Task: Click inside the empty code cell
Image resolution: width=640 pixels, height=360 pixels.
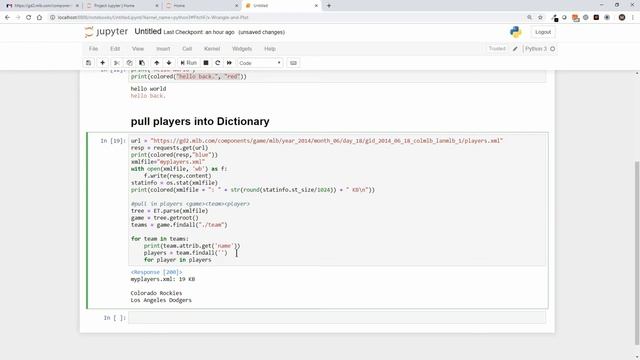Action: 337,318
